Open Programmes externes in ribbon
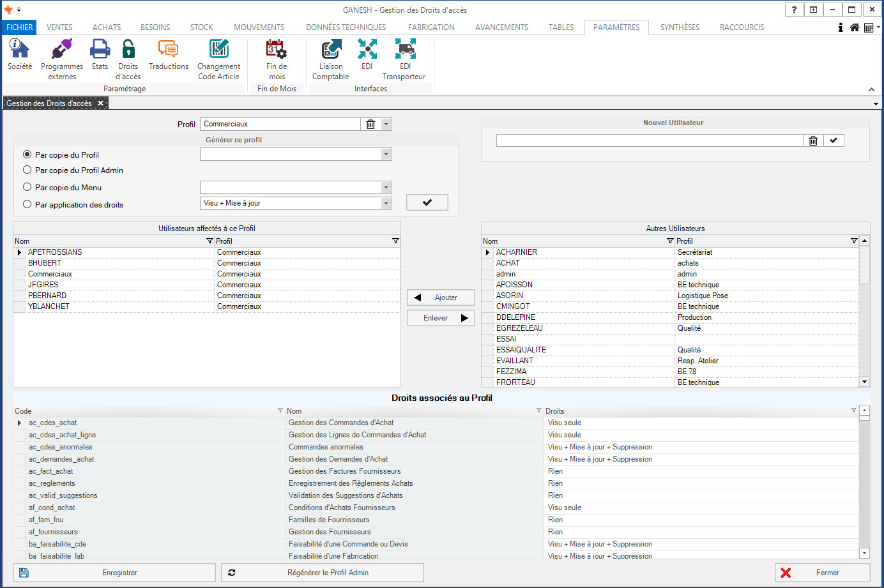 [x=62, y=50]
